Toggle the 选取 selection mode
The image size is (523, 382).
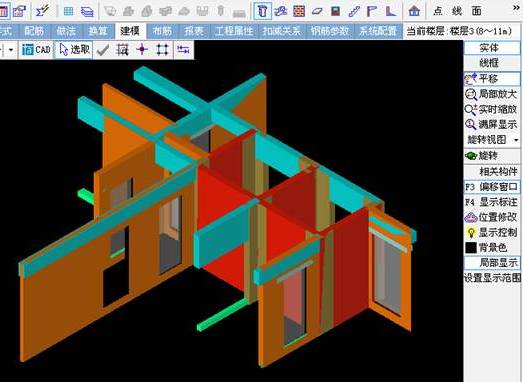[74, 50]
